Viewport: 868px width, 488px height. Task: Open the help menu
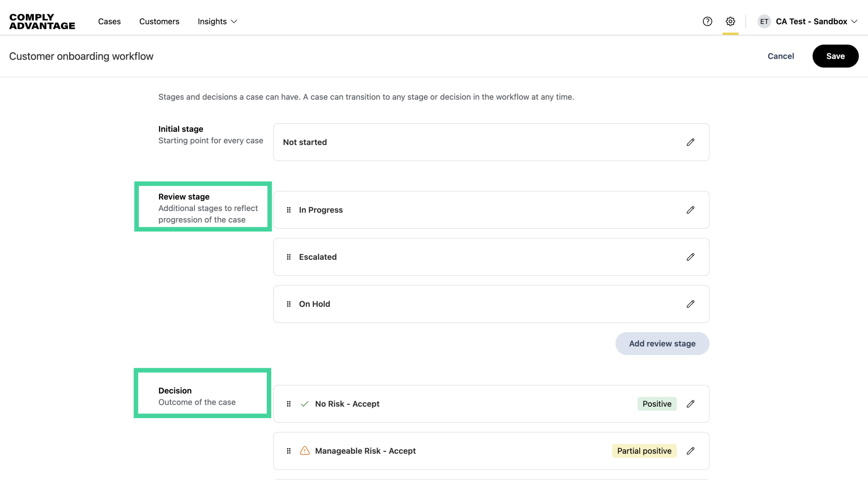pos(707,21)
